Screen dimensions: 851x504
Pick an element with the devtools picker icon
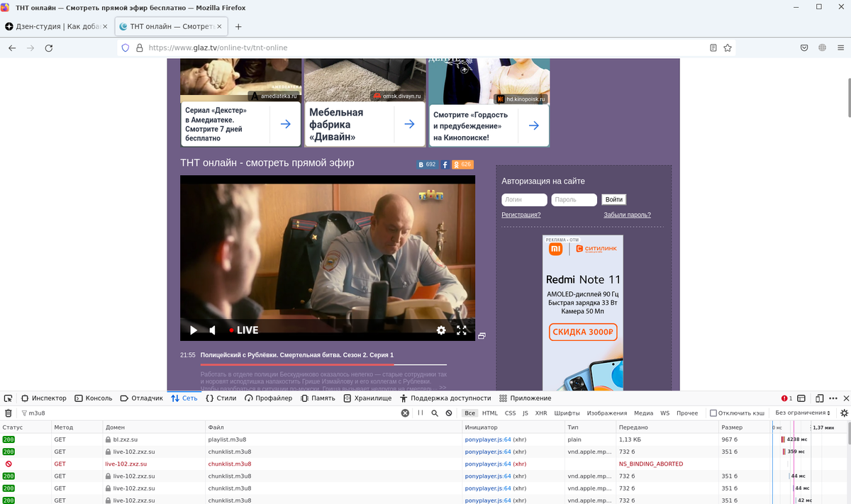click(8, 398)
